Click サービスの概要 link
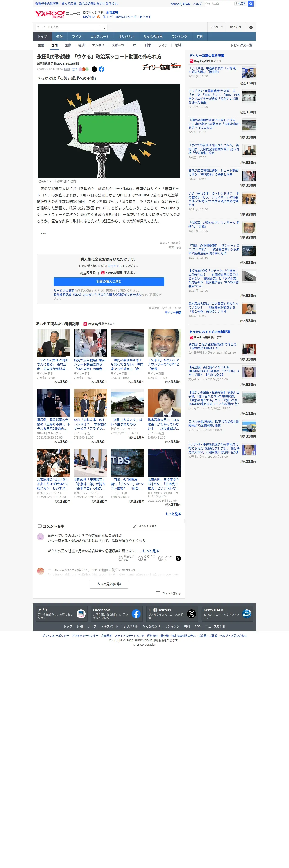The width and height of the screenshot is (289, 868). 64,290
